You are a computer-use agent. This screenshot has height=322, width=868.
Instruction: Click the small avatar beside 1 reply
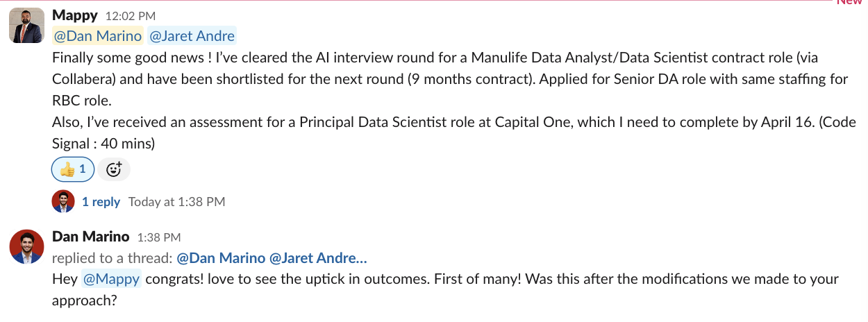click(63, 202)
